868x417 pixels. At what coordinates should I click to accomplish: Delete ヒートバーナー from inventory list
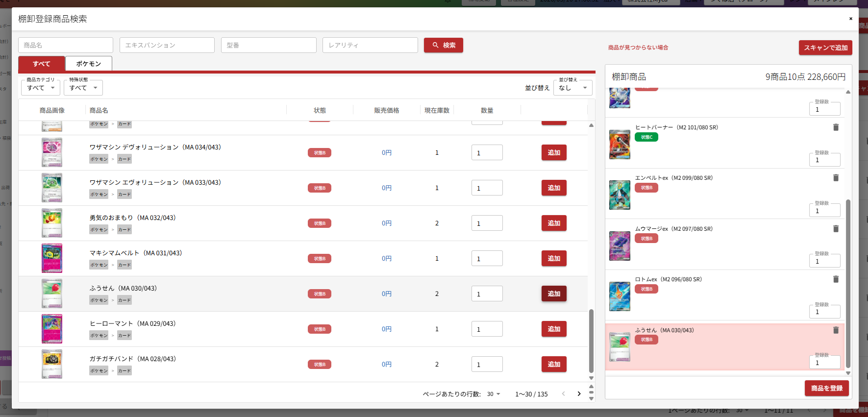point(836,127)
